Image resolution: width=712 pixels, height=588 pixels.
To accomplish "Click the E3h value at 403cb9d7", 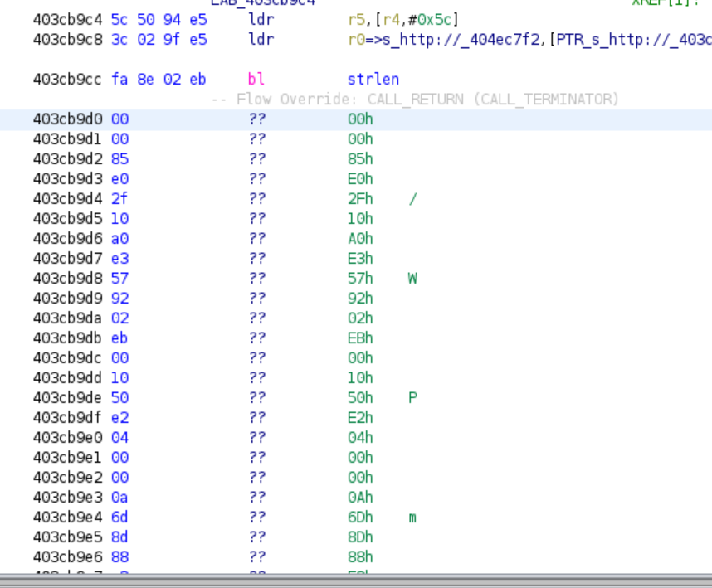I will [360, 259].
